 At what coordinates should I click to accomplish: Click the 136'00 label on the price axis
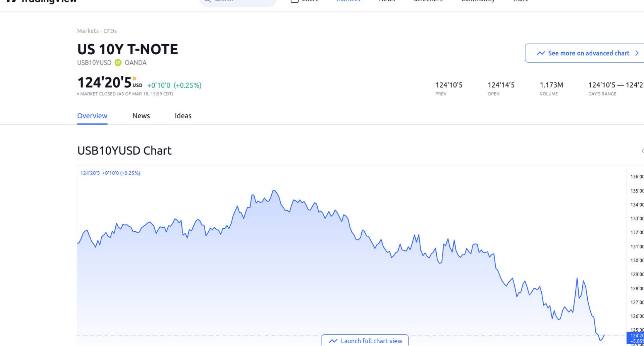click(x=637, y=177)
